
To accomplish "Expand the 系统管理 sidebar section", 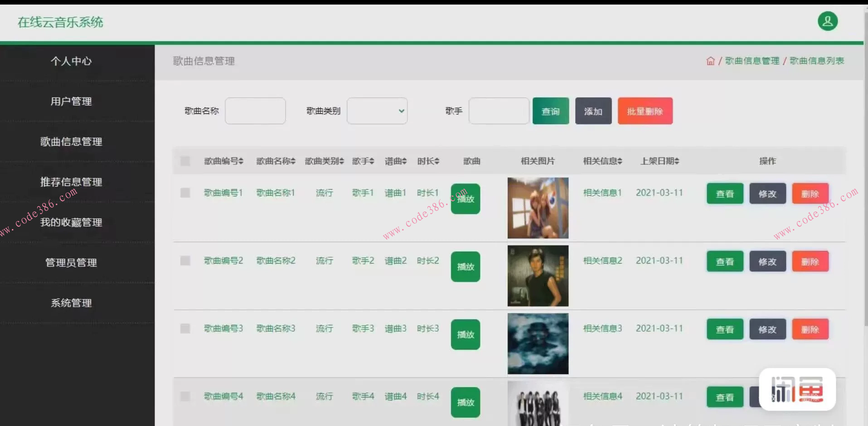I will click(71, 303).
